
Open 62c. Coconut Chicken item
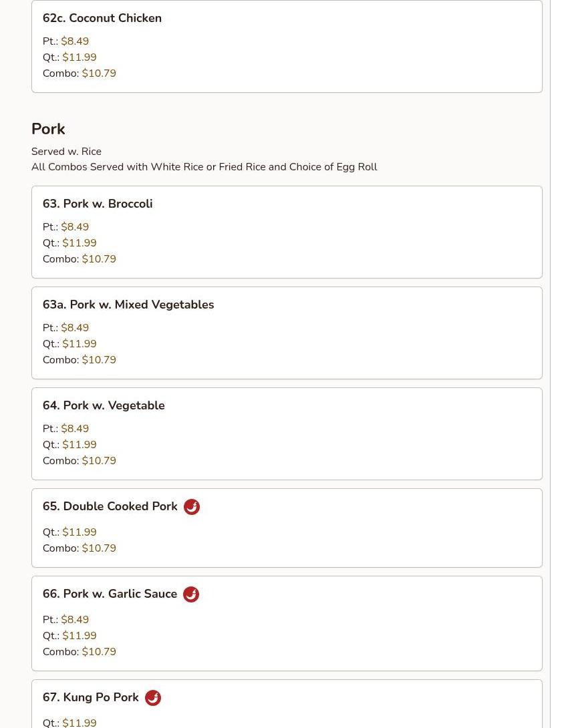(x=102, y=18)
